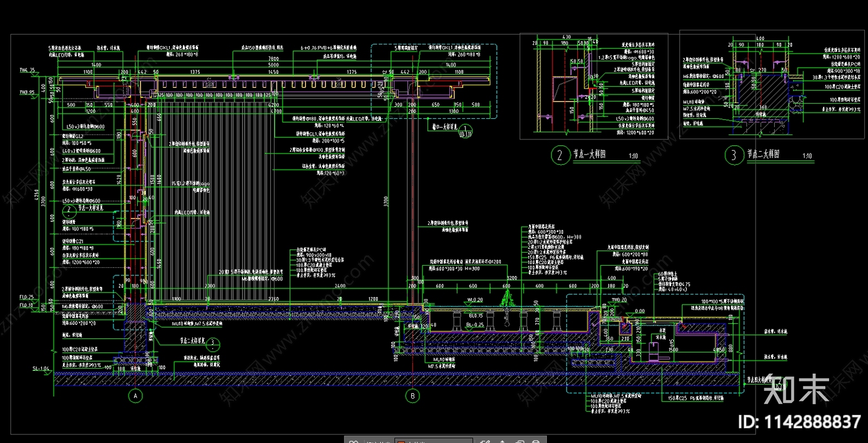Select the WL0.20 water level label
Image resolution: width=868 pixels, height=443 pixels.
(475, 300)
